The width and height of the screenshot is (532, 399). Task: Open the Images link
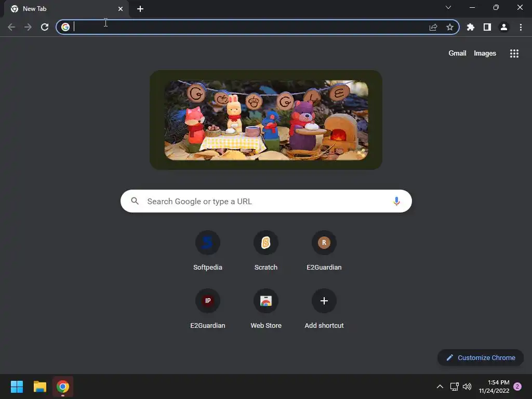485,54
